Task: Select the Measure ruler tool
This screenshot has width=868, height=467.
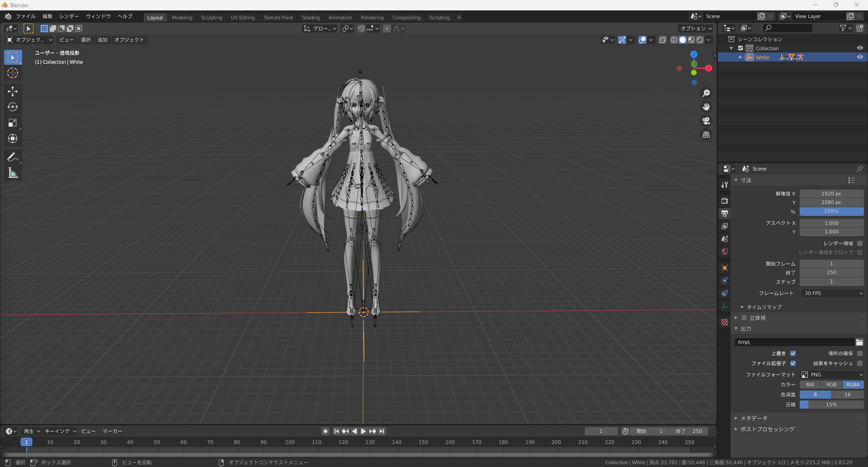Action: (x=13, y=173)
